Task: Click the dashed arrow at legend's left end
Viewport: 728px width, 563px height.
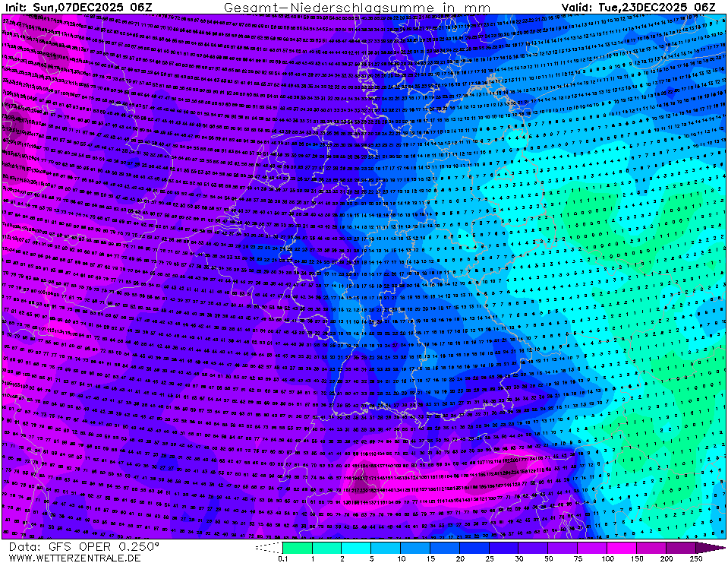Action: tap(268, 547)
